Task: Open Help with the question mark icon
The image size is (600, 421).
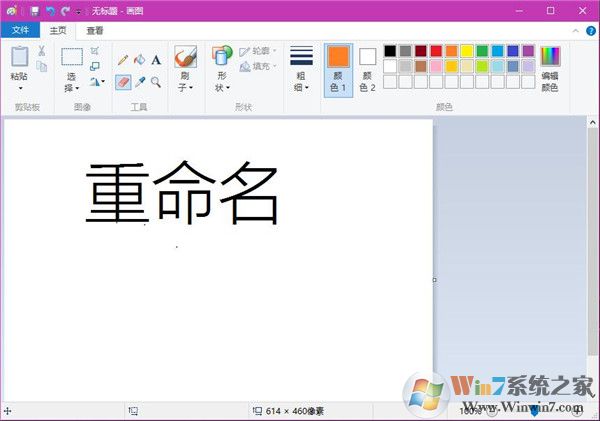Action: point(591,31)
